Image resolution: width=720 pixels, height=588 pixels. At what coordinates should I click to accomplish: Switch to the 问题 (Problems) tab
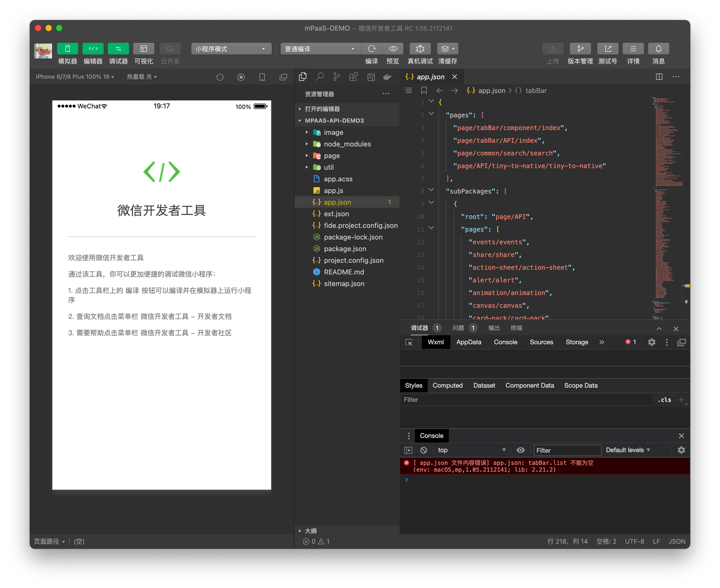click(x=458, y=328)
